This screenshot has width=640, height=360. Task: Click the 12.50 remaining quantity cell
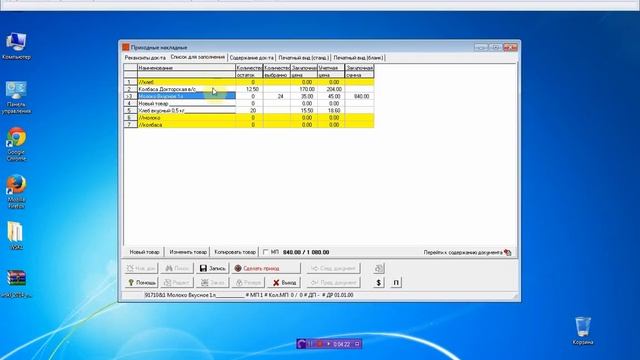coord(249,89)
